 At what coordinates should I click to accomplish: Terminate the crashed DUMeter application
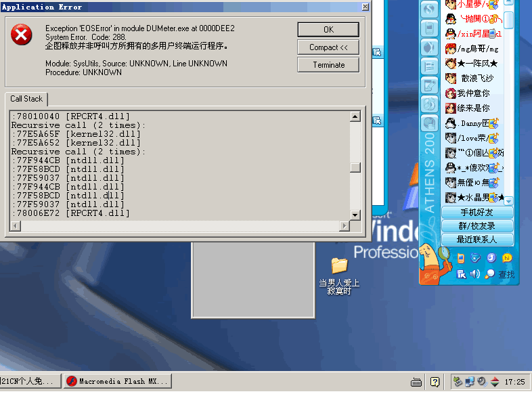click(328, 65)
